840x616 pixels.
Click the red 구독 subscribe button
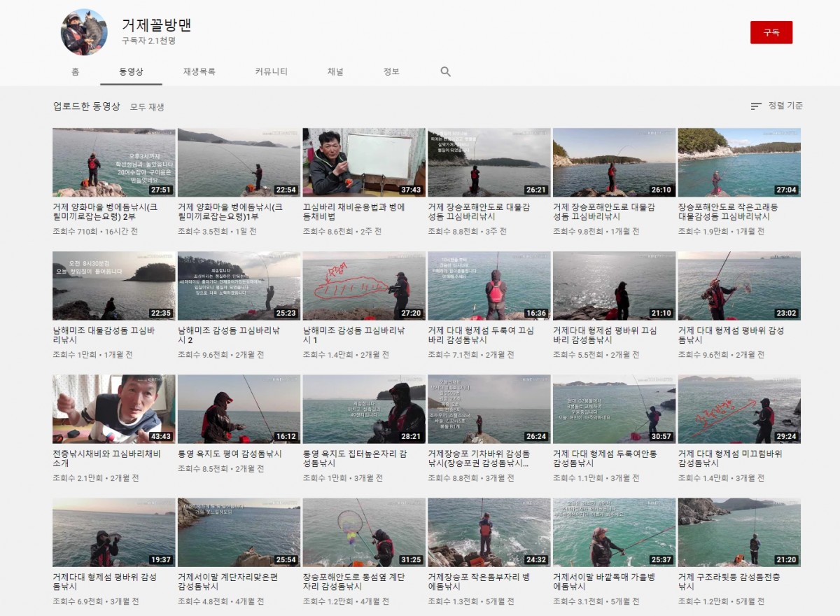pos(771,32)
